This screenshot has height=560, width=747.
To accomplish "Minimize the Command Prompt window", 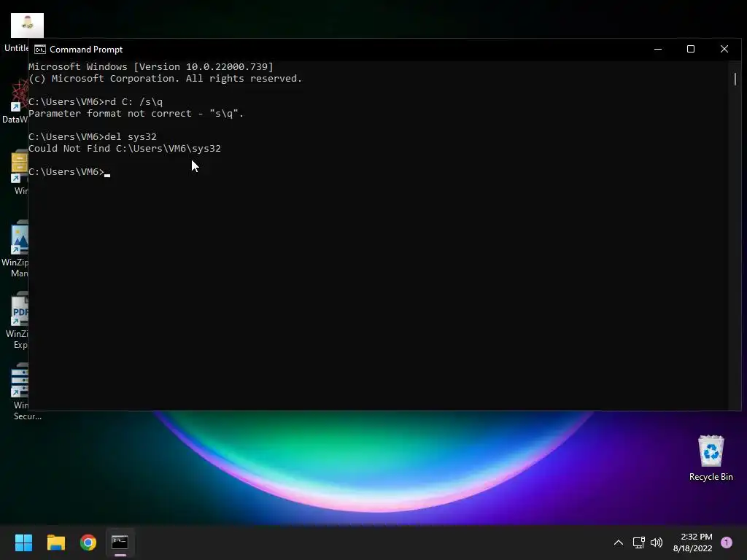I will 658,49.
